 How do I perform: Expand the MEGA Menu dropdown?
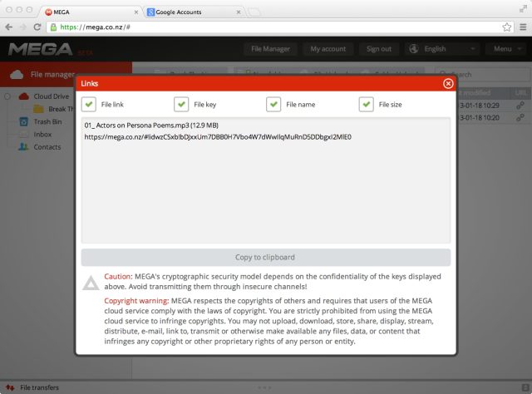click(507, 49)
